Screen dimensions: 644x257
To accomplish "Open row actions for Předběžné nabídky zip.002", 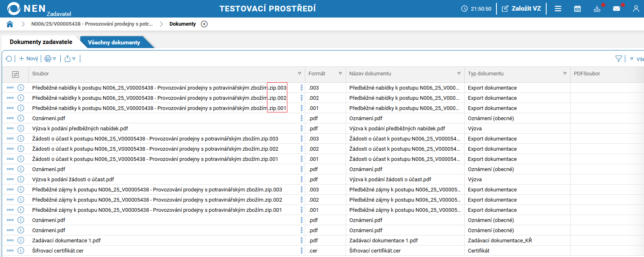I will [10, 98].
